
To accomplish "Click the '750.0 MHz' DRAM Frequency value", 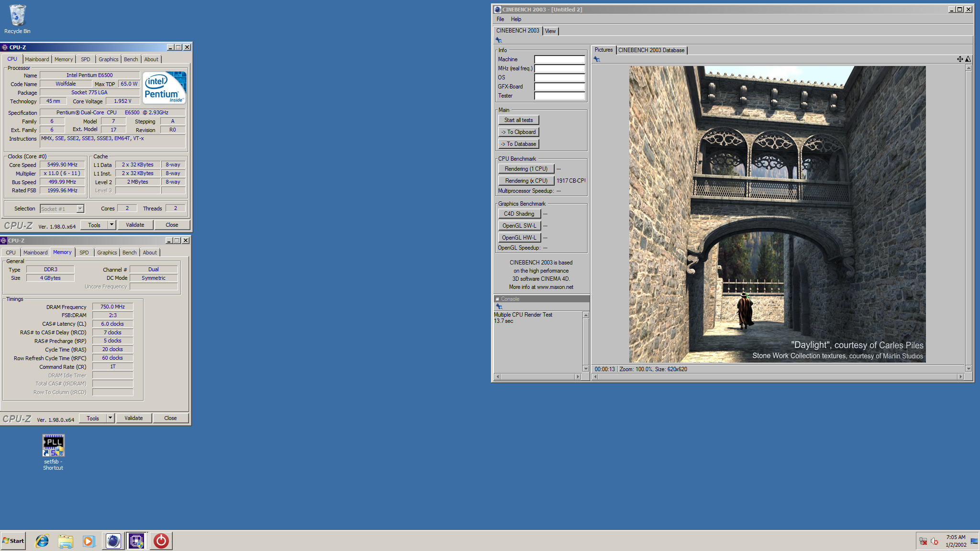I will pyautogui.click(x=112, y=307).
